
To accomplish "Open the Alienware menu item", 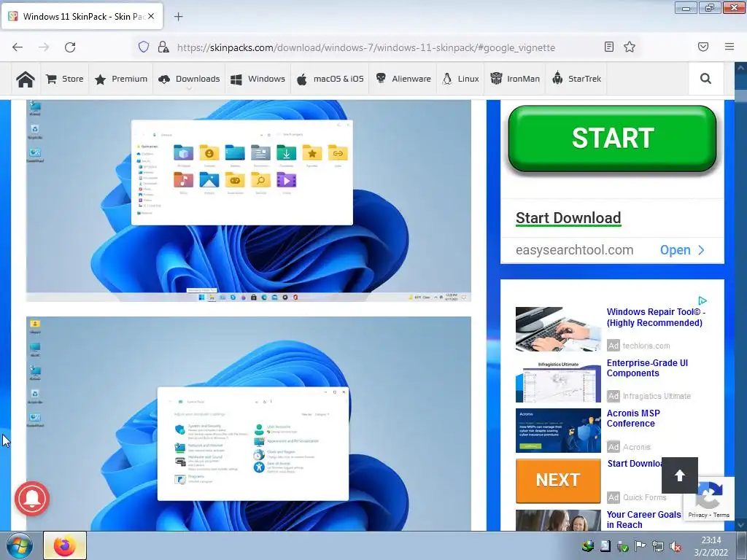I will pos(403,79).
